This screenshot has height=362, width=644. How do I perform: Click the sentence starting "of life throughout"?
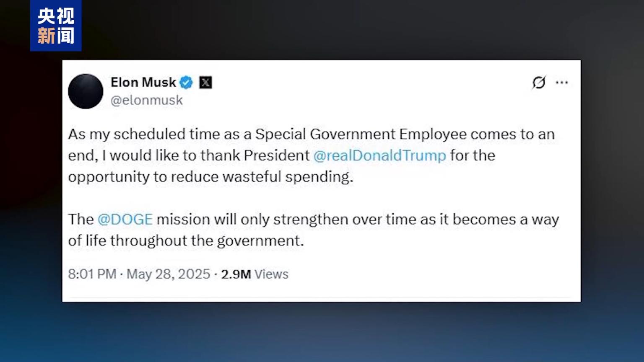pyautogui.click(x=185, y=241)
